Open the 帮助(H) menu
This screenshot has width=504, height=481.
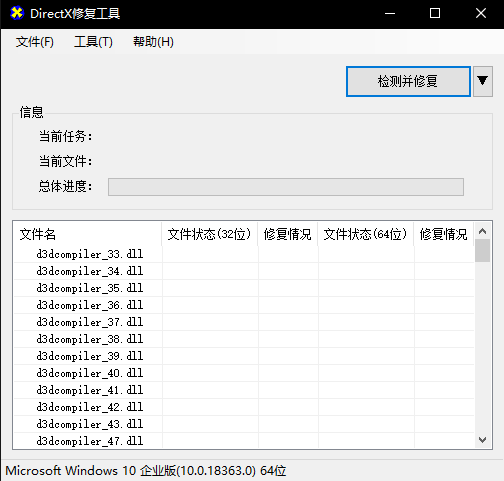[x=153, y=42]
